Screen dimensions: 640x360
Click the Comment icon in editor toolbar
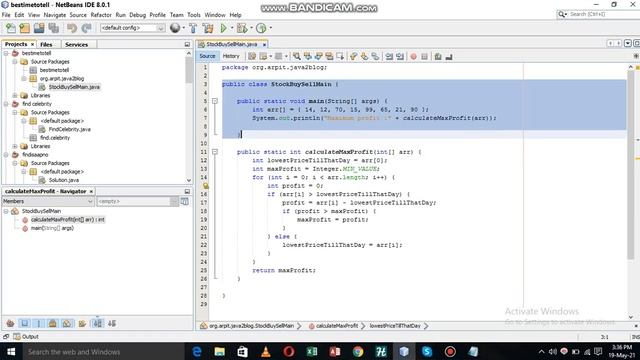point(438,56)
